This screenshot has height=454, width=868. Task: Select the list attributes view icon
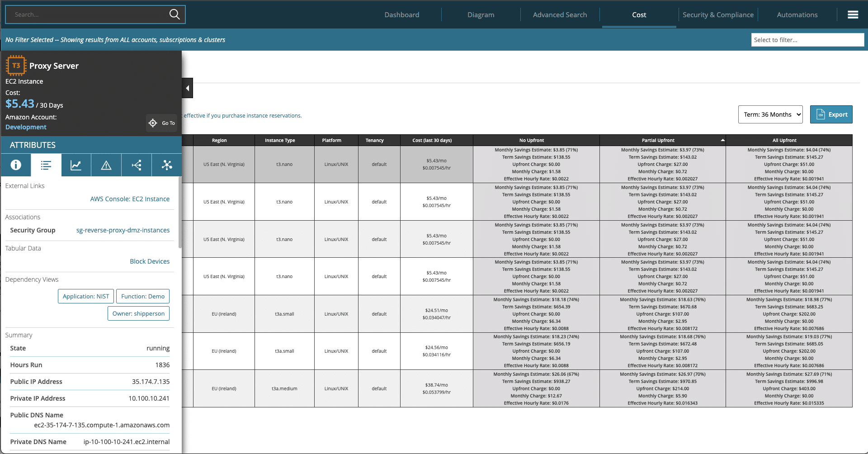(x=46, y=165)
